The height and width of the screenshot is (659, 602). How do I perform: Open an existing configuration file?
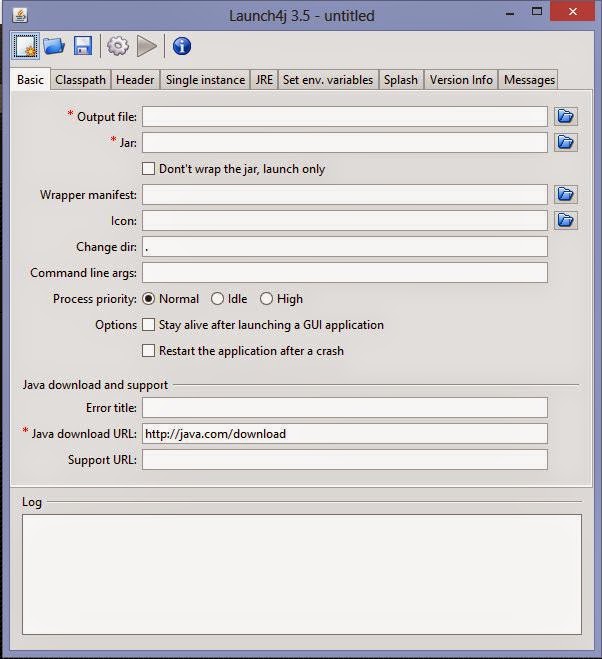click(54, 46)
